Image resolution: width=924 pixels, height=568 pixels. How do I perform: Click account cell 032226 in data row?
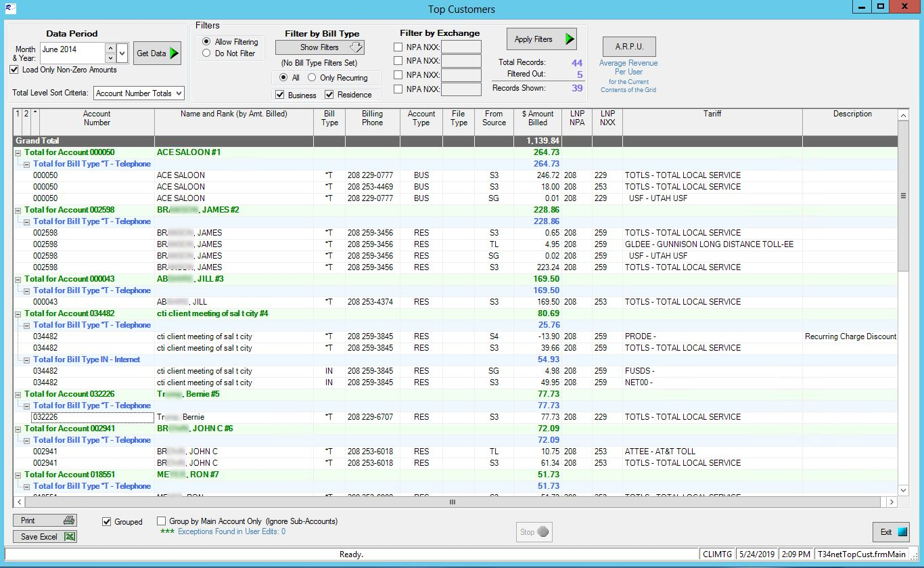tap(93, 417)
